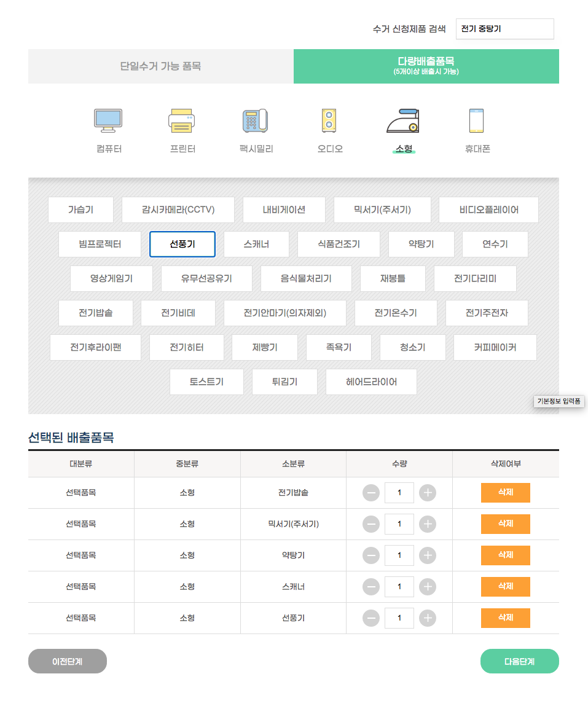Choose the 팩시밀리 category icon
This screenshot has height=706, width=588.
tap(255, 120)
